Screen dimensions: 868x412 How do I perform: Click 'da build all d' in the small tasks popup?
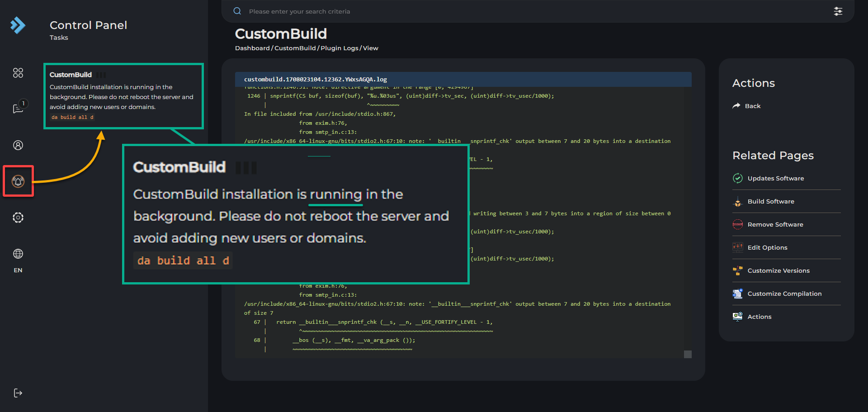coord(72,117)
